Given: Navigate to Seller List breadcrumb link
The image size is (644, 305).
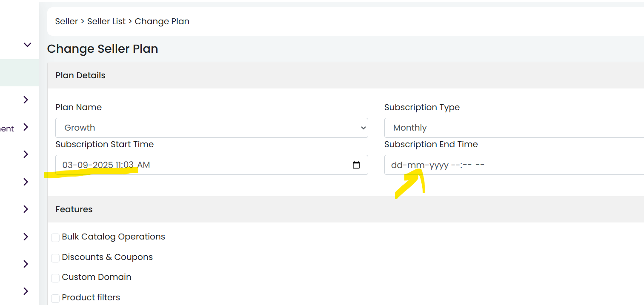Looking at the screenshot, I should 106,21.
